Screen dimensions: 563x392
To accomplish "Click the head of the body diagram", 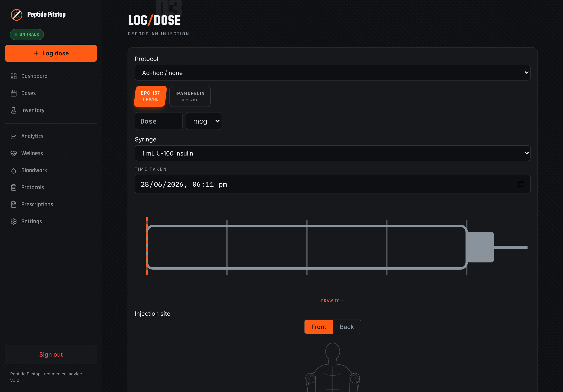I will (x=332, y=351).
